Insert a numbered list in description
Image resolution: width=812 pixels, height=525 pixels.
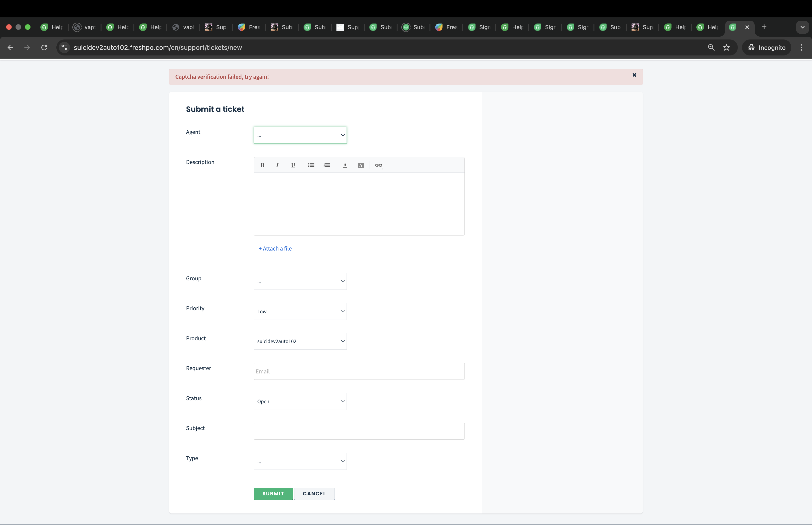(x=327, y=165)
